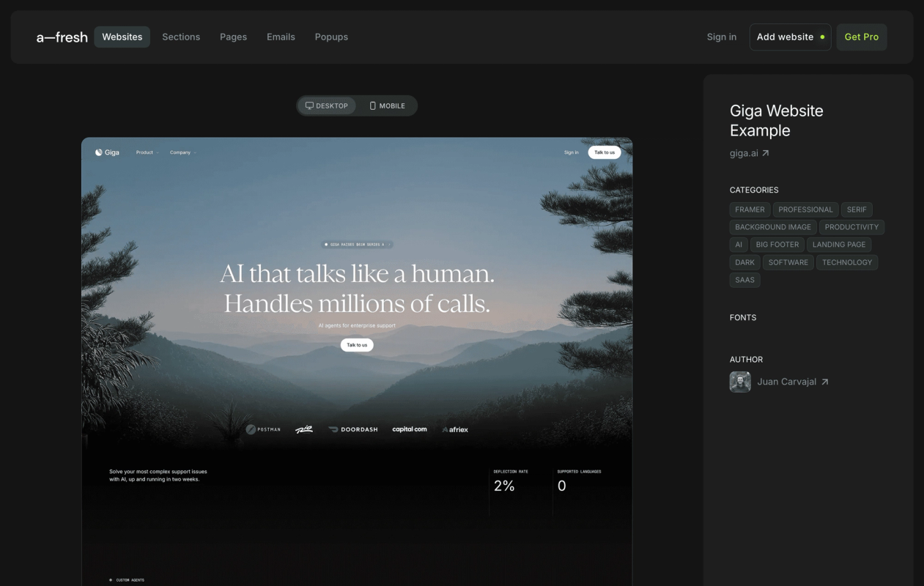This screenshot has width=924, height=586.
Task: Click the Get Pro button
Action: point(862,37)
